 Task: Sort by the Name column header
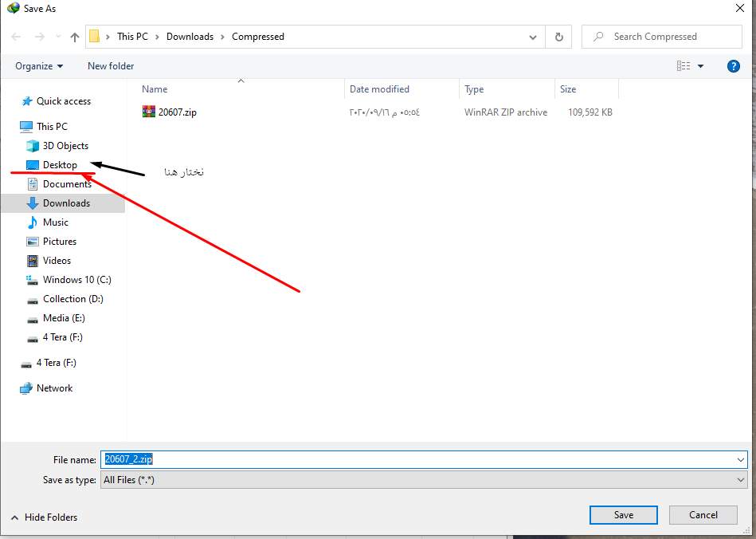155,89
